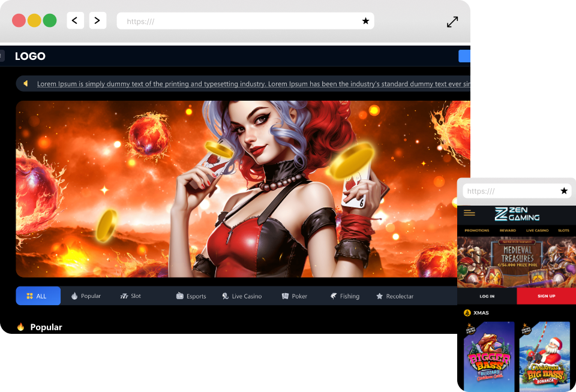Click the browser forward arrow button
The height and width of the screenshot is (392, 576).
(98, 20)
